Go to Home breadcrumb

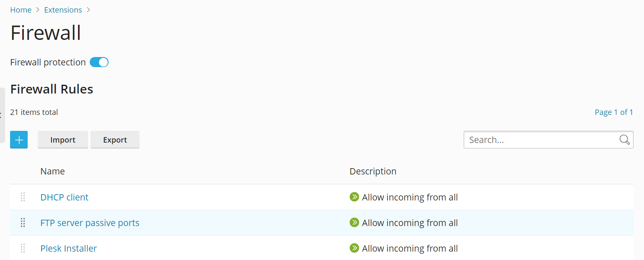tap(21, 10)
